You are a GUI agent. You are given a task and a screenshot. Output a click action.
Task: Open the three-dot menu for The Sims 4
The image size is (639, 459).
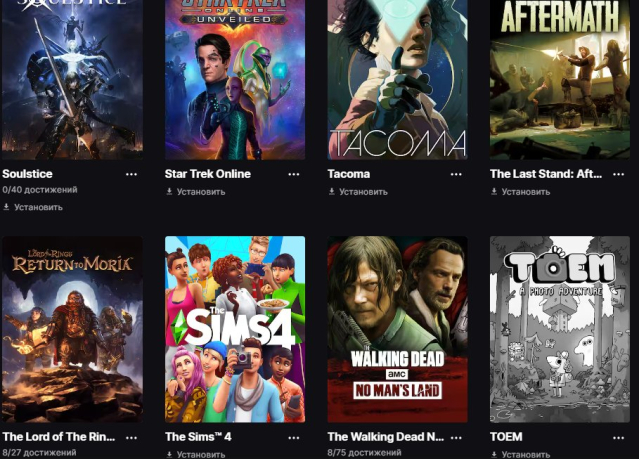click(x=293, y=438)
